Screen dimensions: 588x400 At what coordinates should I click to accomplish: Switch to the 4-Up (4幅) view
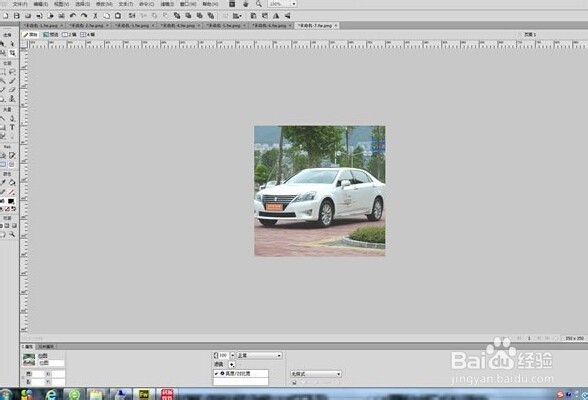tap(88, 34)
